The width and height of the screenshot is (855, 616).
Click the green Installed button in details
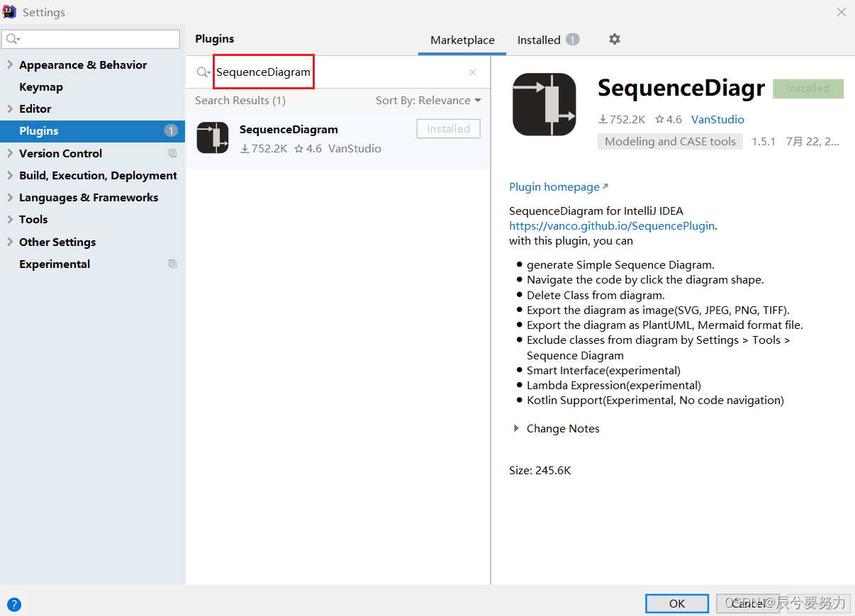pos(808,89)
